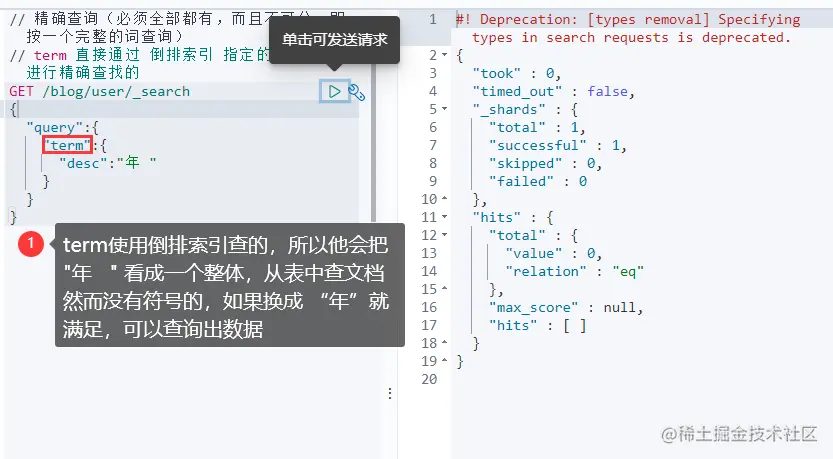Viewport: 833px width, 459px height.
Task: Click the "desc":"年 " line in request
Action: pos(108,163)
